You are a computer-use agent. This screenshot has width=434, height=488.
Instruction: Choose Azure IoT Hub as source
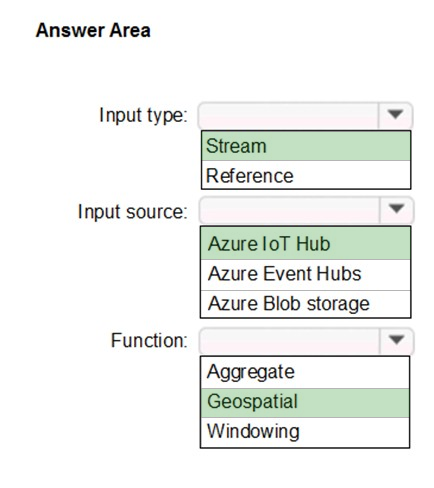305,243
